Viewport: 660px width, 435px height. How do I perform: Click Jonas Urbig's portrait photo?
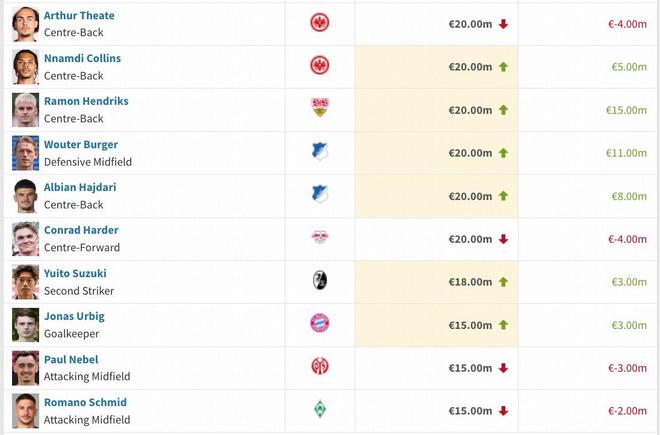(25, 324)
